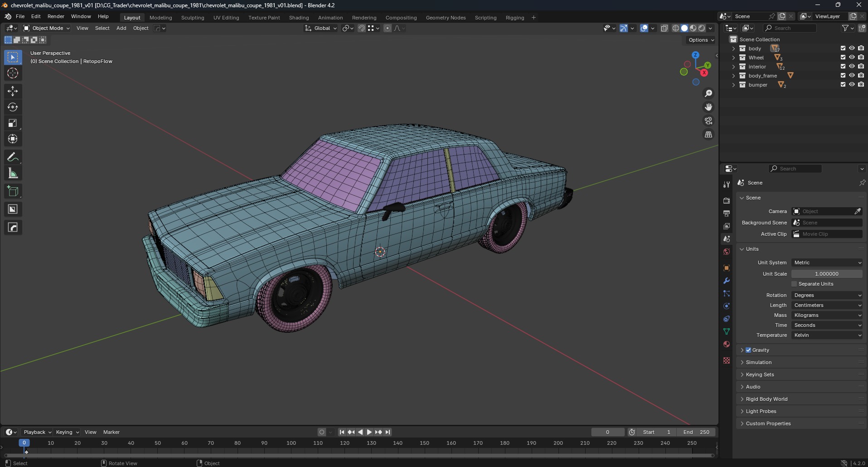Open the Global transform orientation dropdown

[321, 28]
